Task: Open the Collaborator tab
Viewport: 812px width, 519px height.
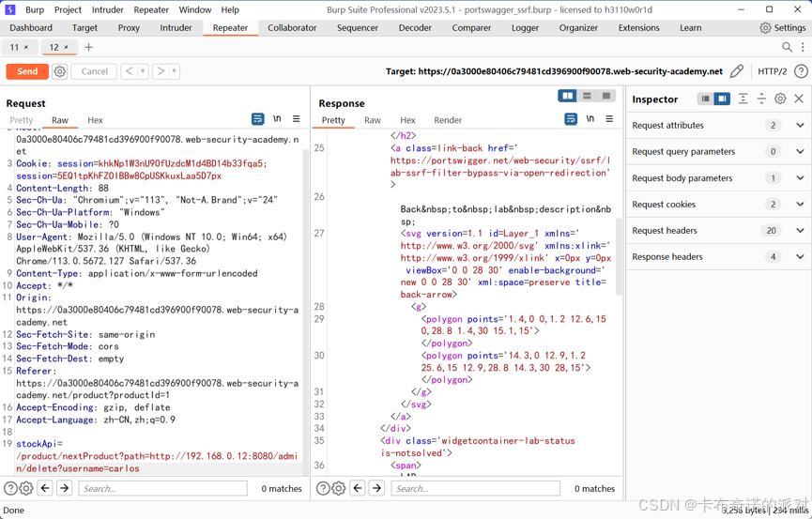Action: coord(292,28)
